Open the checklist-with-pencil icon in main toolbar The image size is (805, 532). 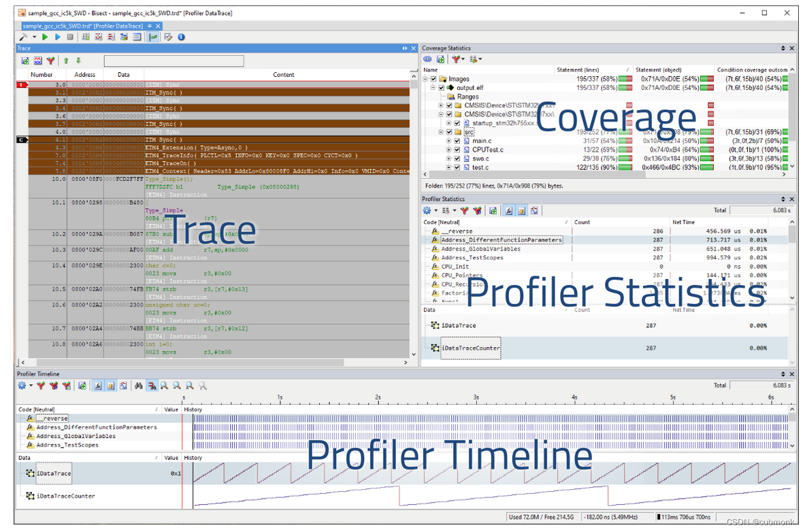pyautogui.click(x=168, y=37)
